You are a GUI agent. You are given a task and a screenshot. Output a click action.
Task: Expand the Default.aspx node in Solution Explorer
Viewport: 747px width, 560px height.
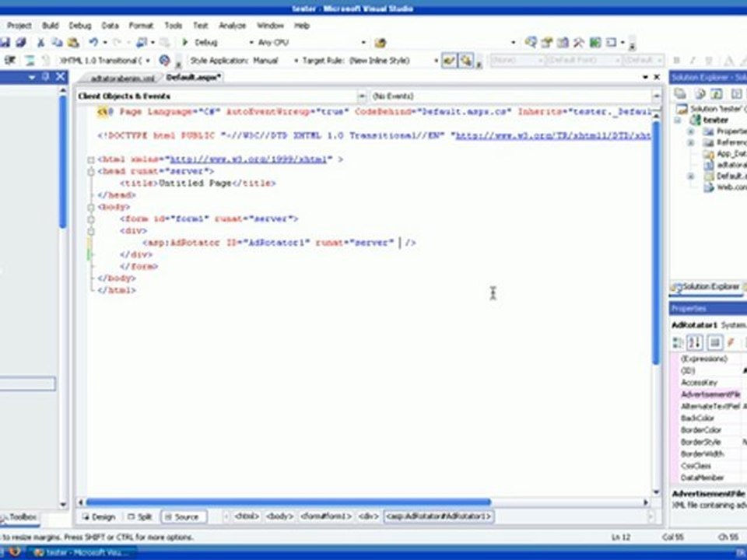(x=691, y=177)
